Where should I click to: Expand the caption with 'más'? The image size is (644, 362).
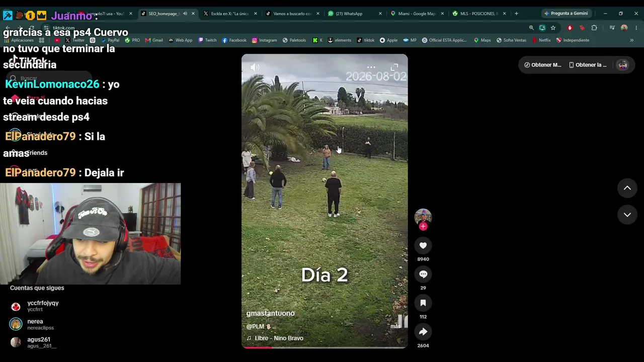(x=395, y=326)
